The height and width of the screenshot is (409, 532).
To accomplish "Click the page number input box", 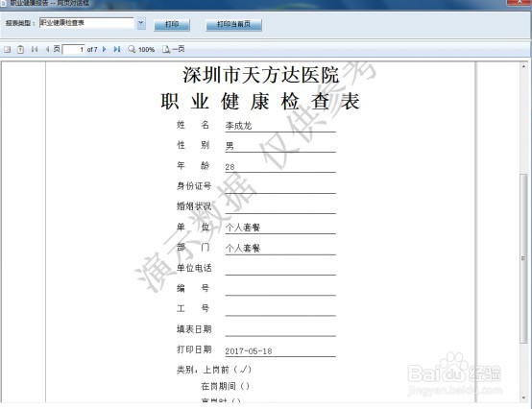I will point(74,50).
